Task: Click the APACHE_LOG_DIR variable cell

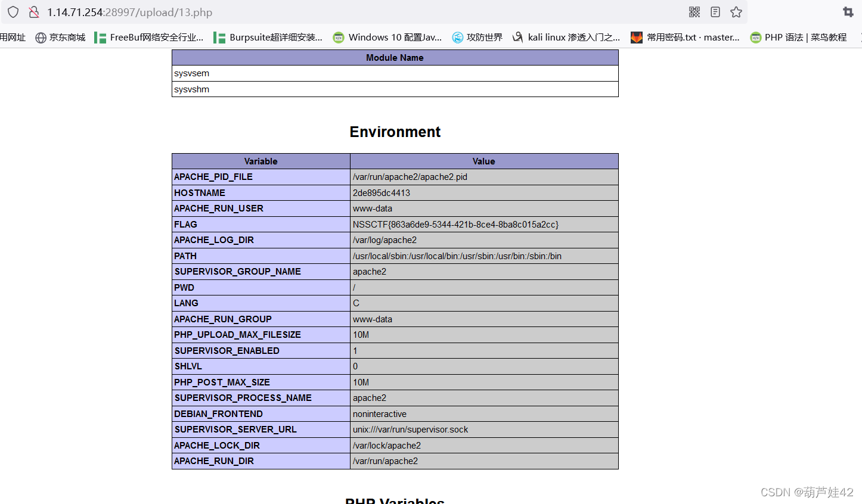Action: (x=261, y=240)
